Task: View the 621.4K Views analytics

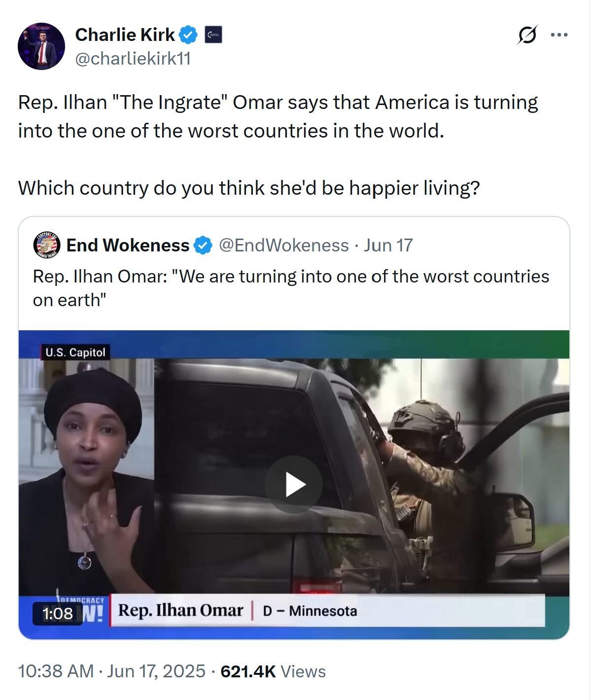Action: point(273,671)
